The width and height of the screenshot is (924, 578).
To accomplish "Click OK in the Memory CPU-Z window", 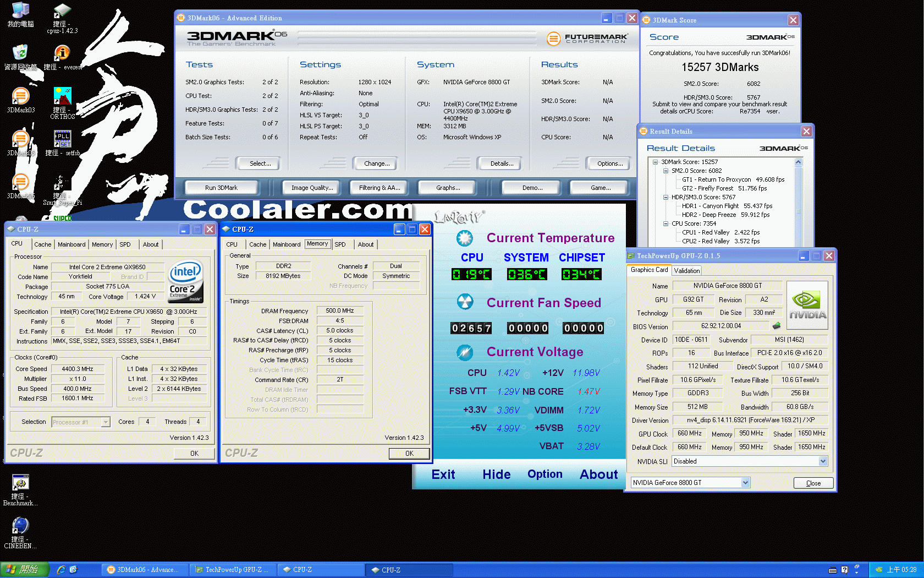I will point(409,454).
